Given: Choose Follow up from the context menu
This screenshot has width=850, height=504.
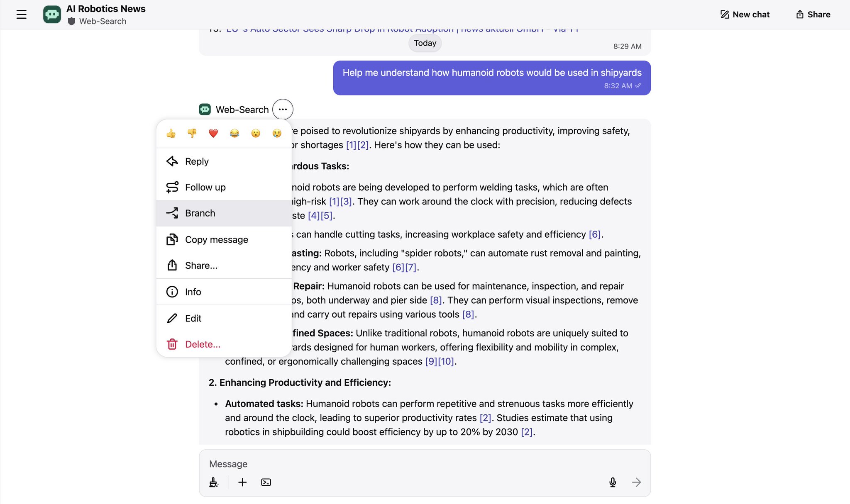Looking at the screenshot, I should [x=224, y=187].
